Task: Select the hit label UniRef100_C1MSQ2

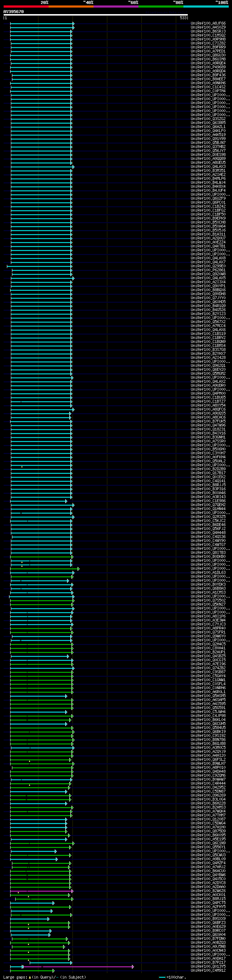Action: click(208, 35)
